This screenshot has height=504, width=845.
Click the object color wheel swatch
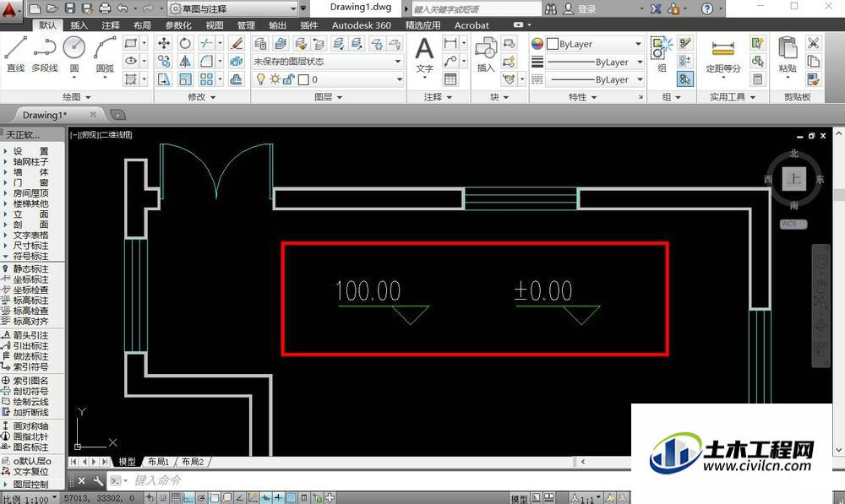[x=537, y=44]
